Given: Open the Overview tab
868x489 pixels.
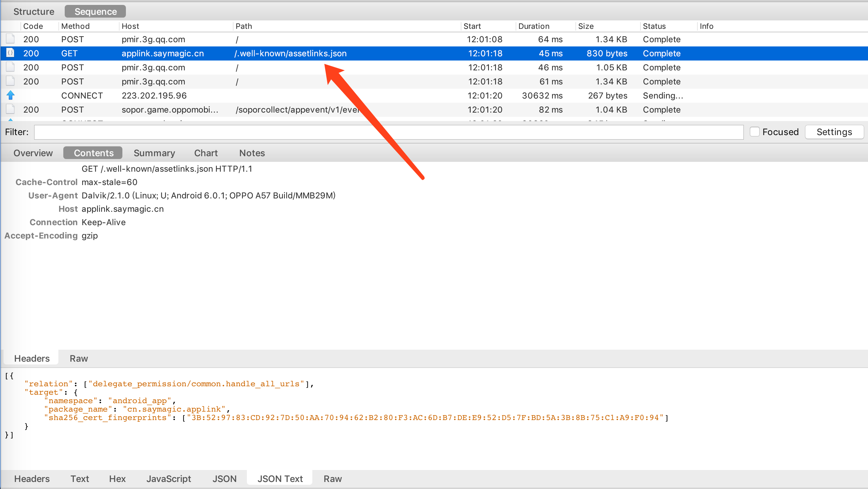Looking at the screenshot, I should [x=33, y=153].
